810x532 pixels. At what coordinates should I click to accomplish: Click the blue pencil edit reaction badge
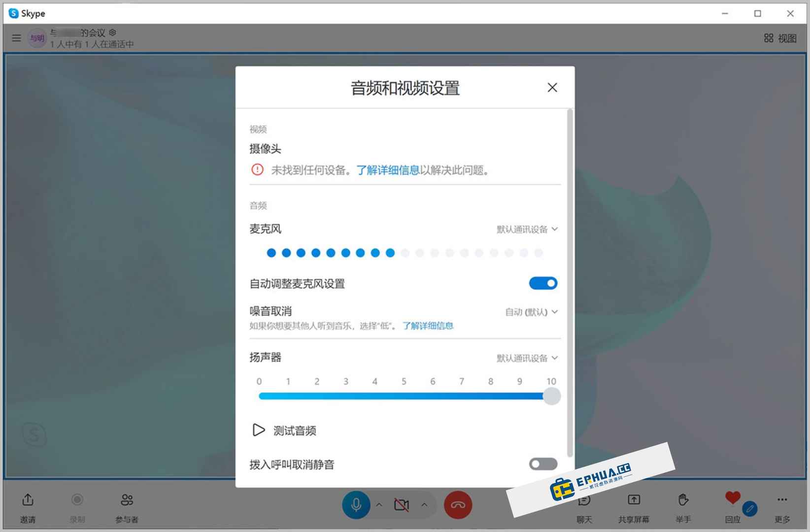(x=750, y=508)
